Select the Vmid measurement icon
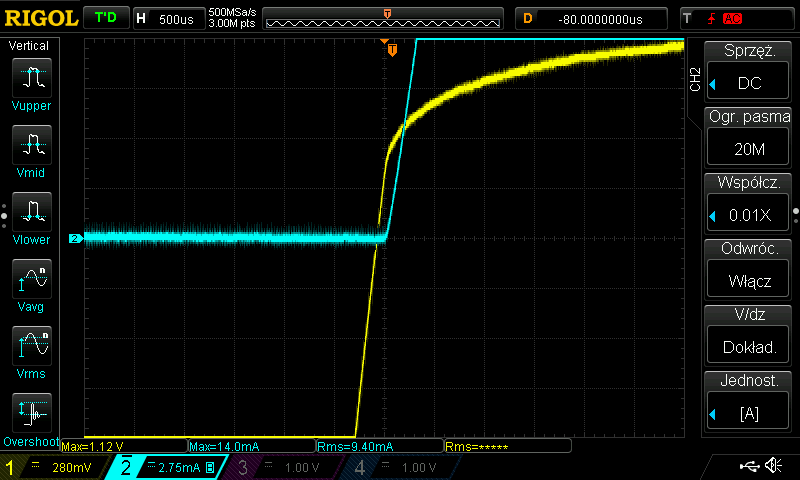Viewport: 800px width, 480px height. pyautogui.click(x=32, y=144)
